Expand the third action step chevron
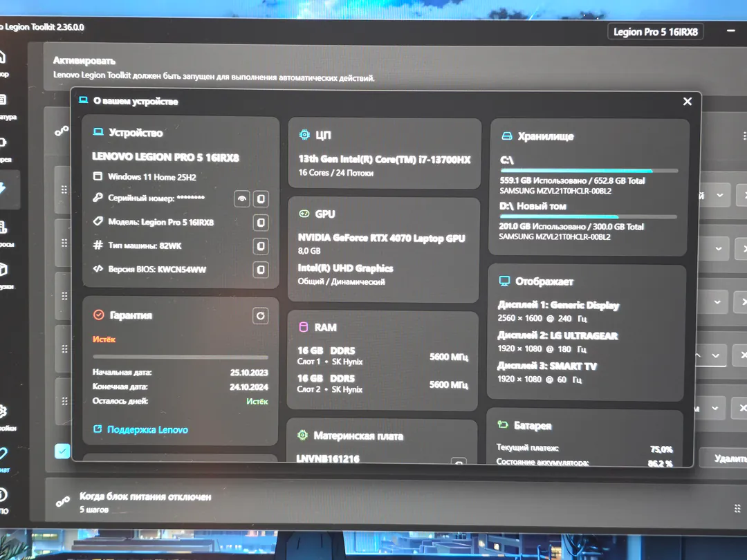Screen dimensions: 747x560 coord(717,302)
